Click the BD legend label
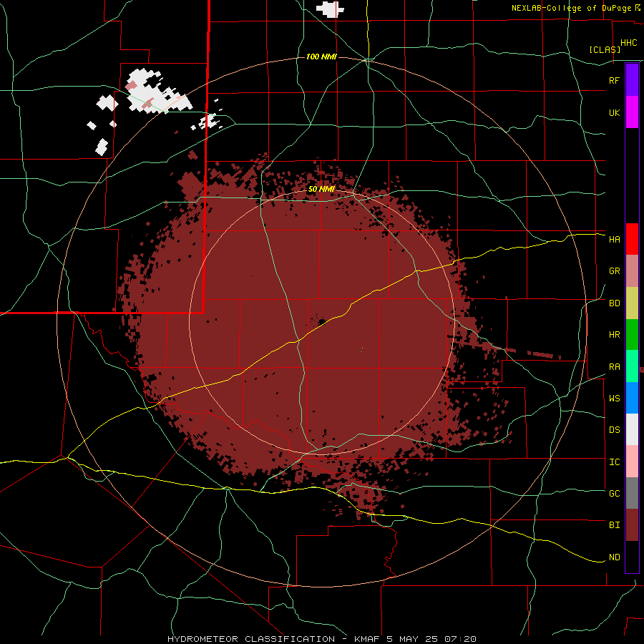Screen dimensions: 644x644 pos(614,303)
